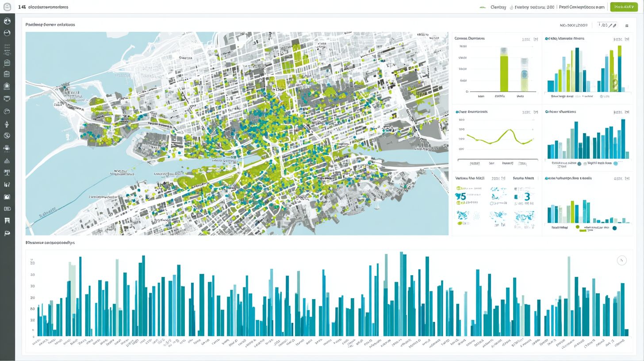
Task: Toggle the gray legend dot under top-right grouped chart
Action: [601, 96]
